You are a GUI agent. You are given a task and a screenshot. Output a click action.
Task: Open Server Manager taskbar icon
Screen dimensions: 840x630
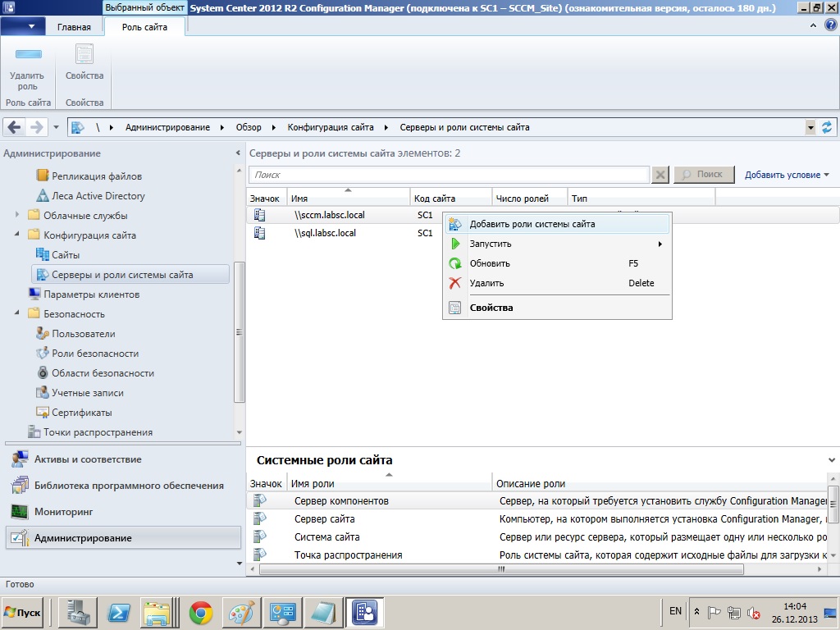coord(77,612)
